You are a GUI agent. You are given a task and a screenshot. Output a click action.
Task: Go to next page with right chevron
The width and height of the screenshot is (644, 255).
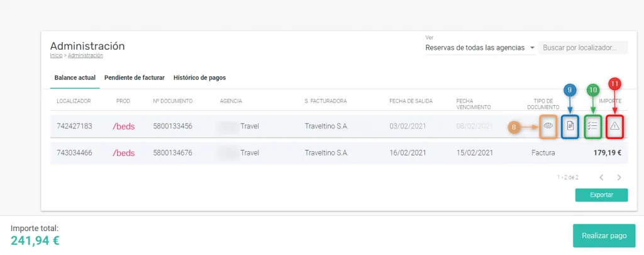[x=619, y=178]
